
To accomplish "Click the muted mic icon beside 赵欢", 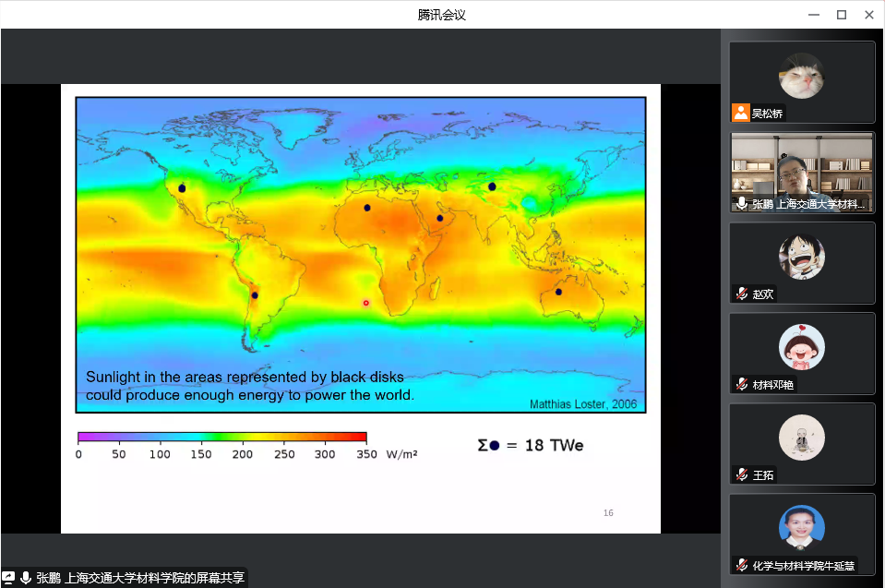I will pyautogui.click(x=741, y=294).
